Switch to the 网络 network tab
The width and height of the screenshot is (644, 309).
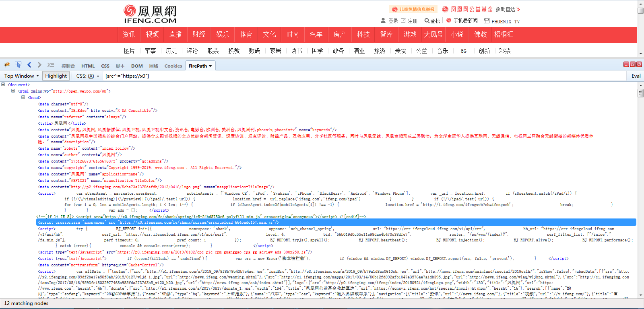[153, 66]
